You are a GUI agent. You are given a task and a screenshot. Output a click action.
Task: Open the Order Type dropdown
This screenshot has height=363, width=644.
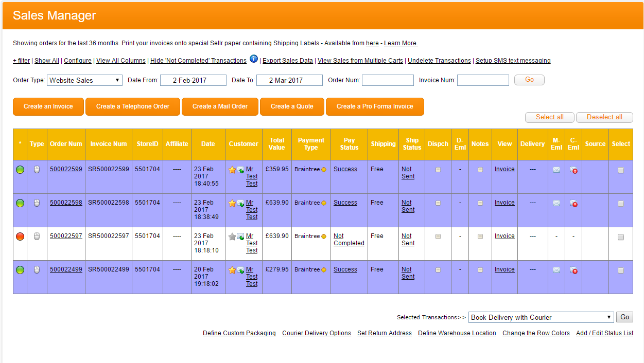[85, 80]
